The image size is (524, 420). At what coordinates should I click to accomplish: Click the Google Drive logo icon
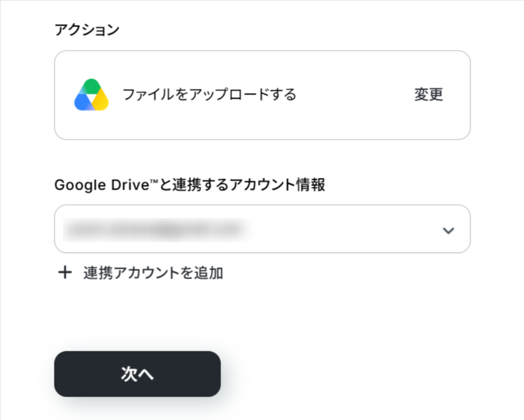tap(91, 94)
